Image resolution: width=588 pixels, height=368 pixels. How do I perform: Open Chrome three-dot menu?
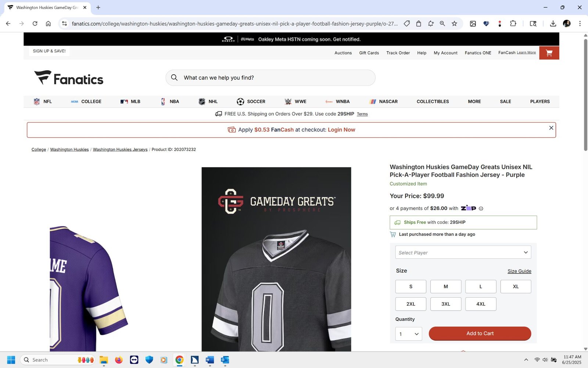(580, 24)
